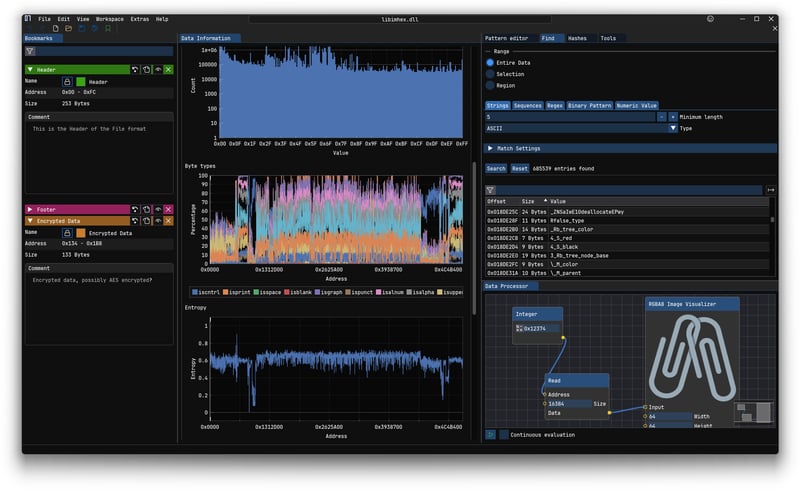Viewport: 800px width, 490px height.
Task: Open the Workspace menu
Action: tap(110, 19)
